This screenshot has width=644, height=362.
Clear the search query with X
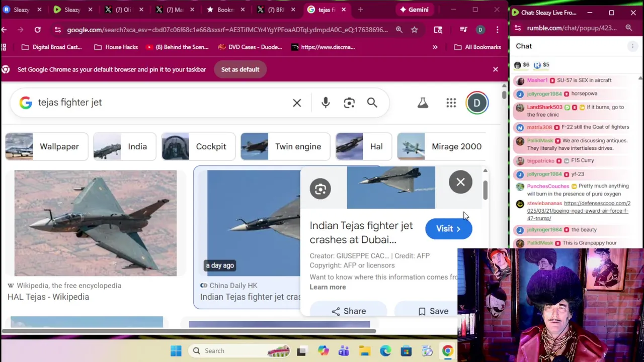(297, 103)
